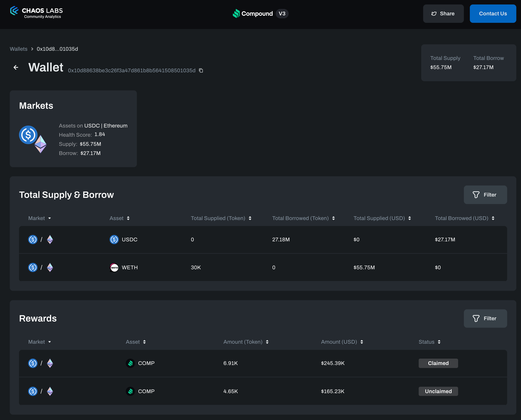Sort by Total Borrowed (USD) column
Viewport: 521px width, 420px height.
pos(493,218)
